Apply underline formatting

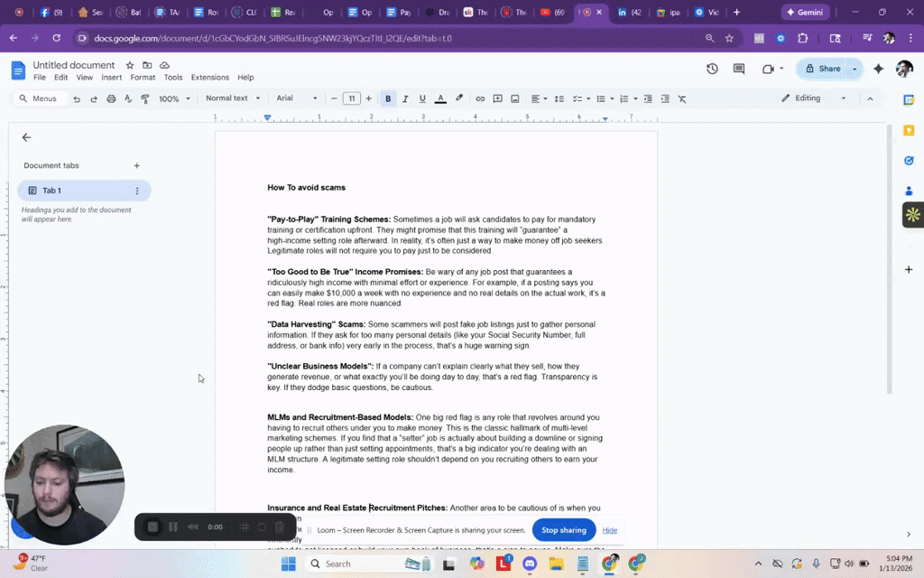click(422, 99)
